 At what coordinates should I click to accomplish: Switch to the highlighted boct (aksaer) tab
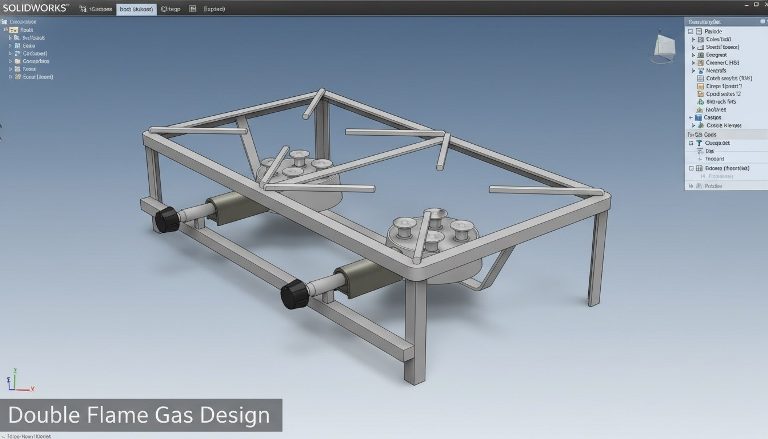click(137, 8)
